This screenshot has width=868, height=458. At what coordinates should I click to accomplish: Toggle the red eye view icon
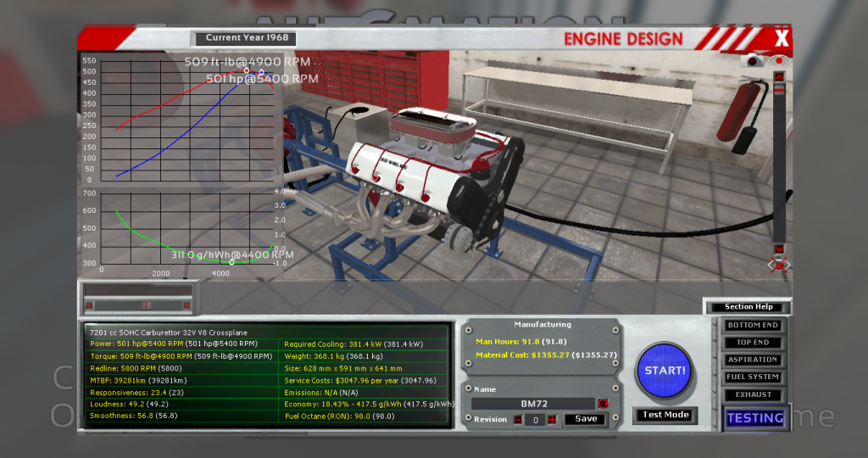779,60
